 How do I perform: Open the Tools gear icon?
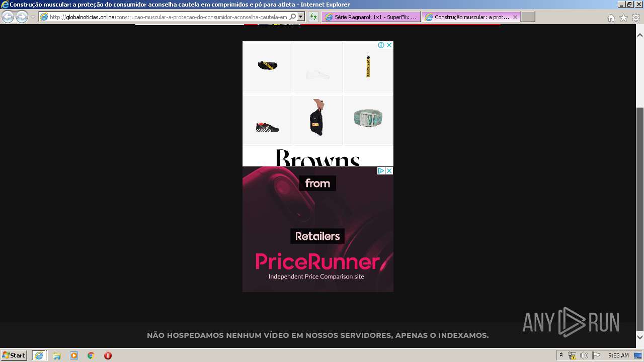(636, 18)
